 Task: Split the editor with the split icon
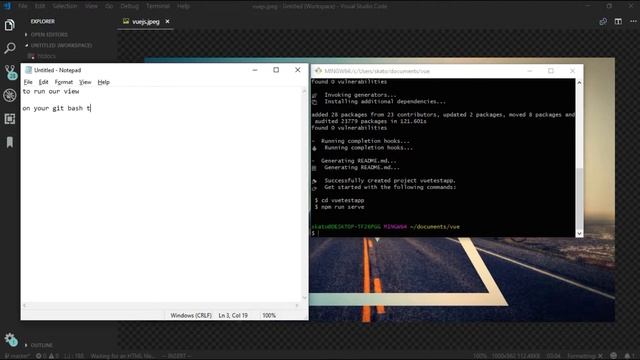[618, 21]
